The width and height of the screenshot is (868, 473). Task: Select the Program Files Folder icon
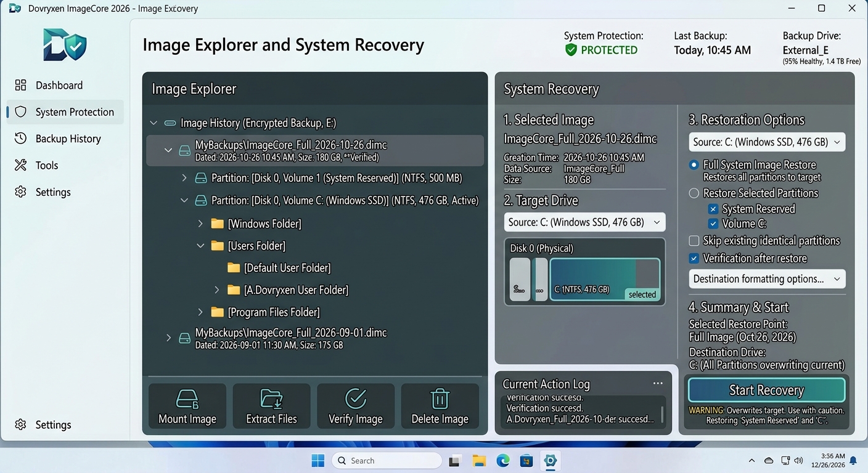[x=217, y=312]
